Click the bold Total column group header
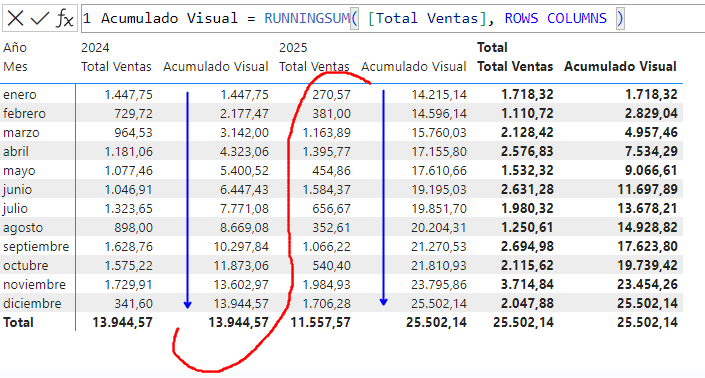The width and height of the screenshot is (705, 378). [x=492, y=48]
